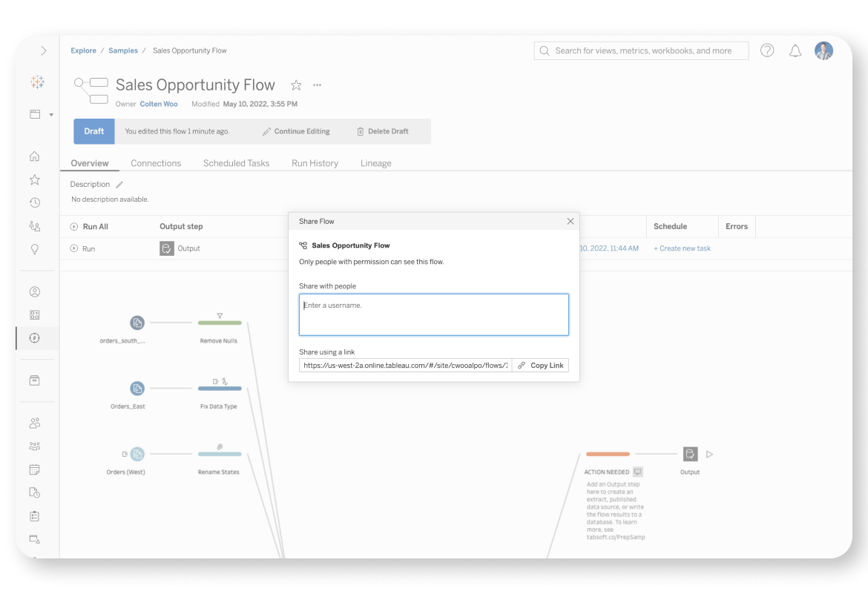Open Collections icon in sidebar
868x594 pixels.
click(34, 315)
